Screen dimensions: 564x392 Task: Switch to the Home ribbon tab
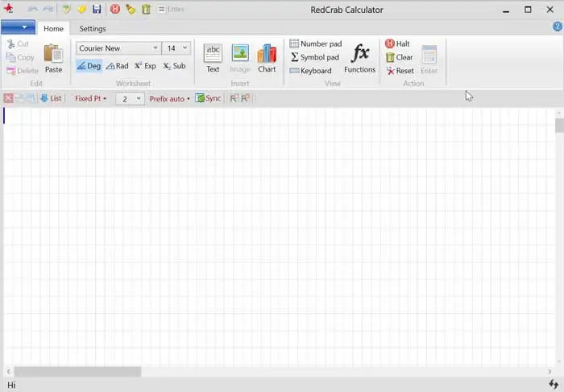[x=54, y=28]
